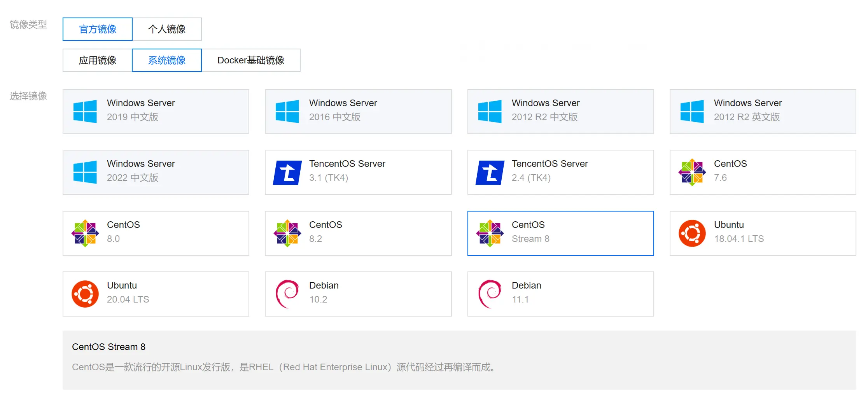Click the CentOS 8.2 logo icon

(287, 233)
